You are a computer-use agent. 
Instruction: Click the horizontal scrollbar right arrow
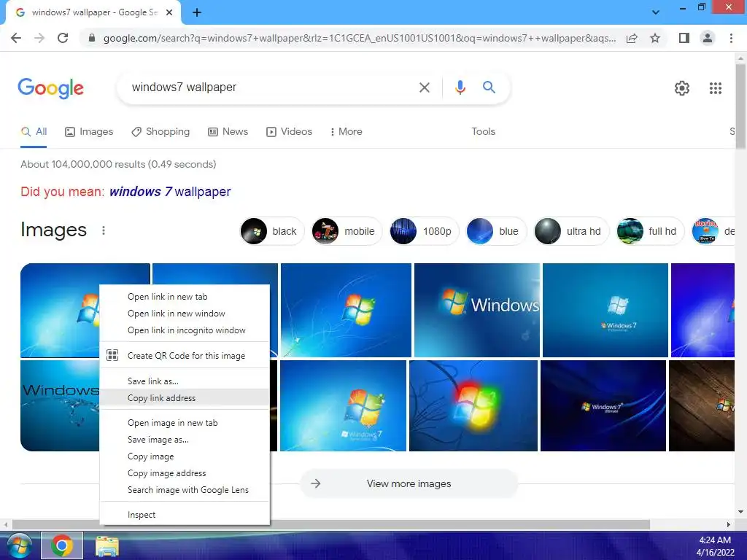728,524
